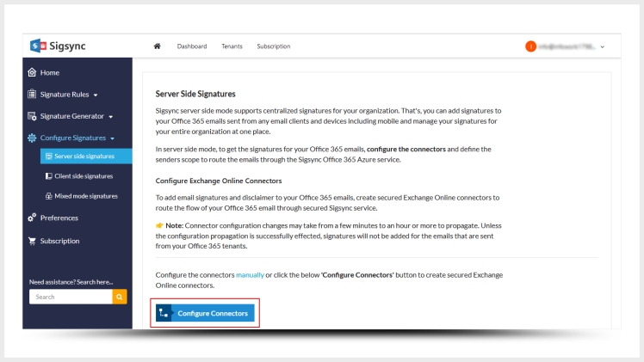Viewport: 644px width, 362px height.
Task: Expand the Signature Rules dropdown arrow
Action: (96, 95)
